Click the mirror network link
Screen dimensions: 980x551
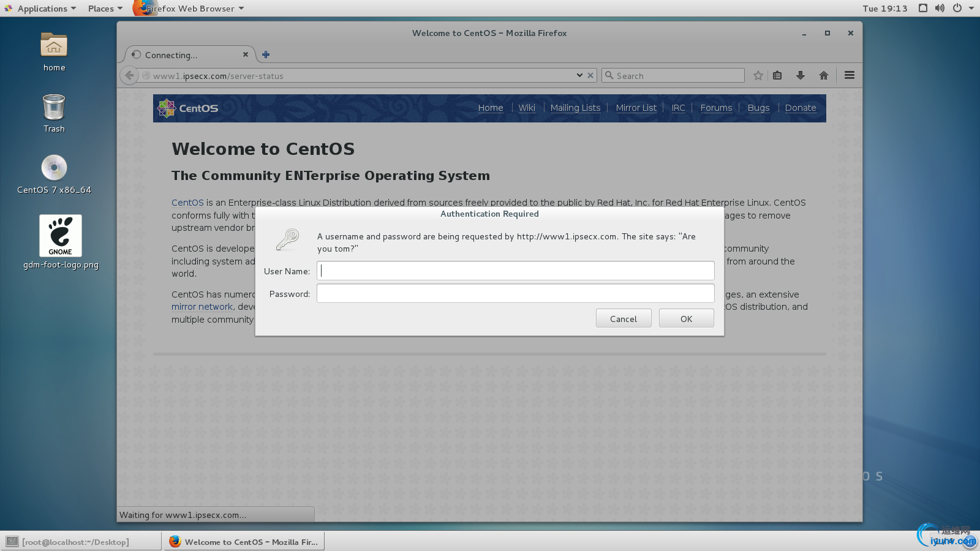tap(202, 307)
